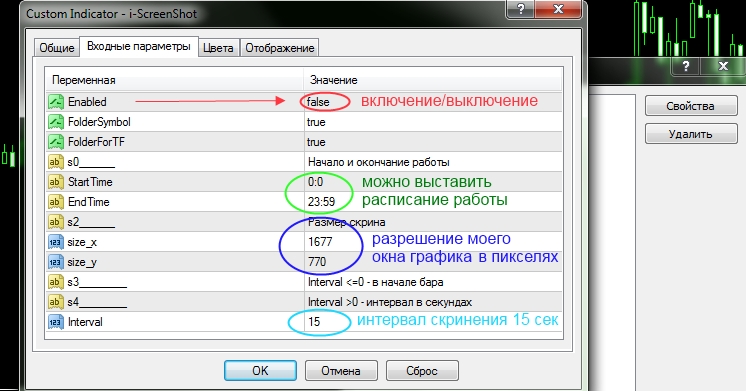Select the Enabled variable name
The height and width of the screenshot is (391, 746).
click(87, 102)
